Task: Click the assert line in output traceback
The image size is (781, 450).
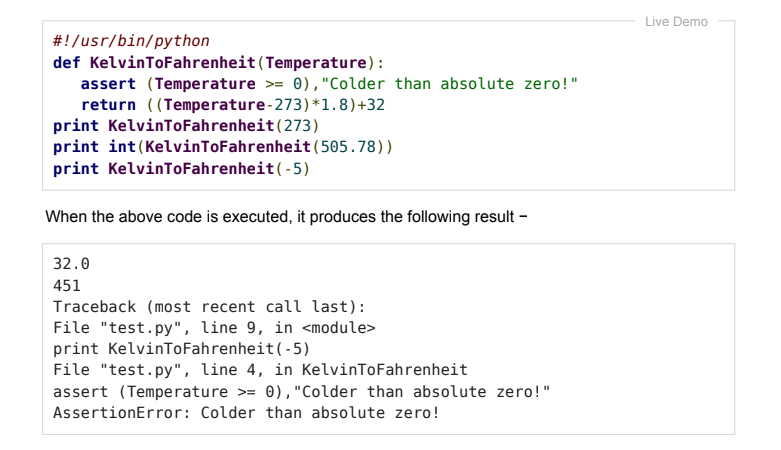Action: (x=302, y=392)
